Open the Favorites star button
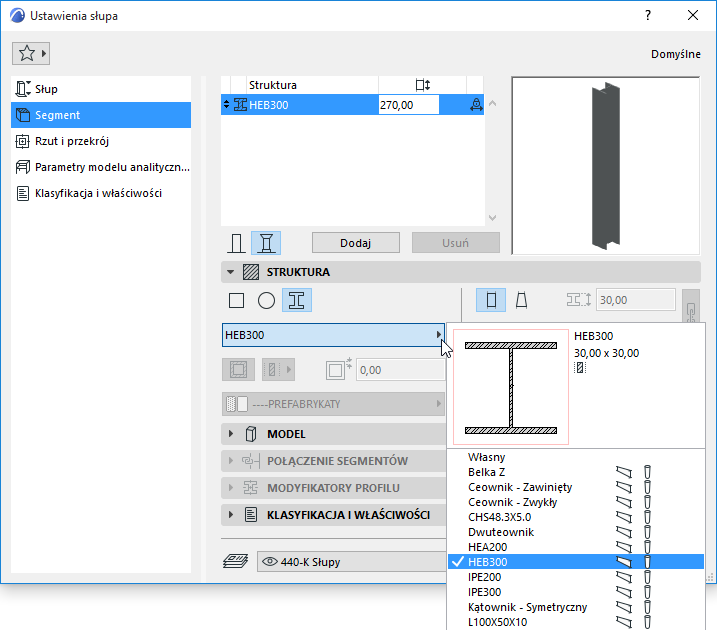 pos(31,53)
